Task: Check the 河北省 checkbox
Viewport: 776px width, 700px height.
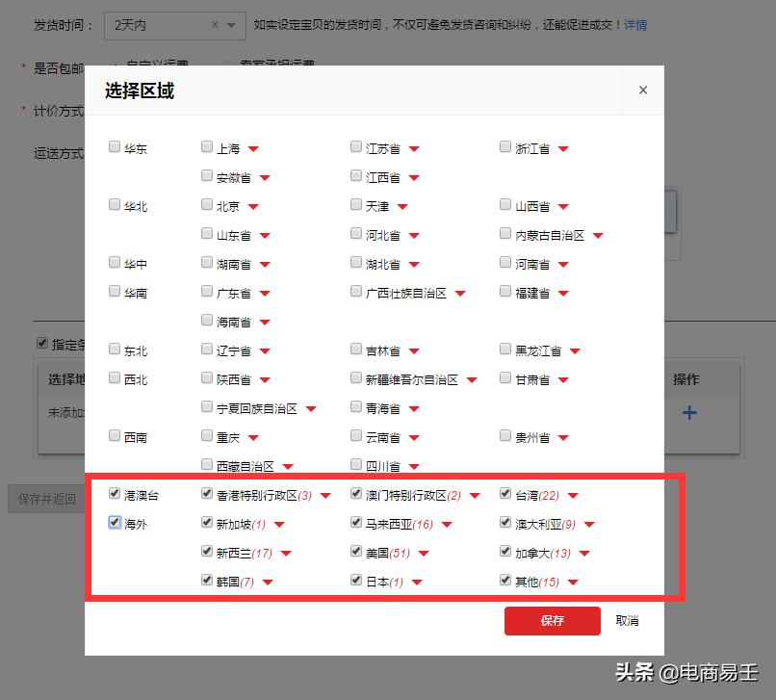Action: (x=356, y=233)
